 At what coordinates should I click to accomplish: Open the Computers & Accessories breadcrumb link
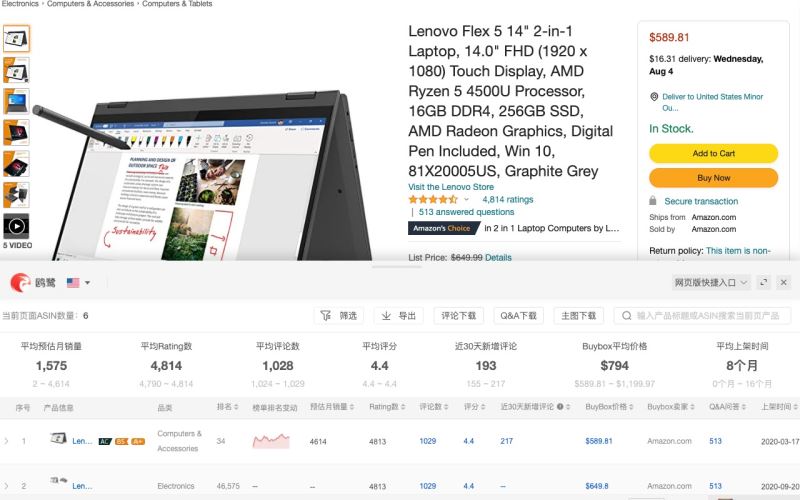(x=90, y=4)
